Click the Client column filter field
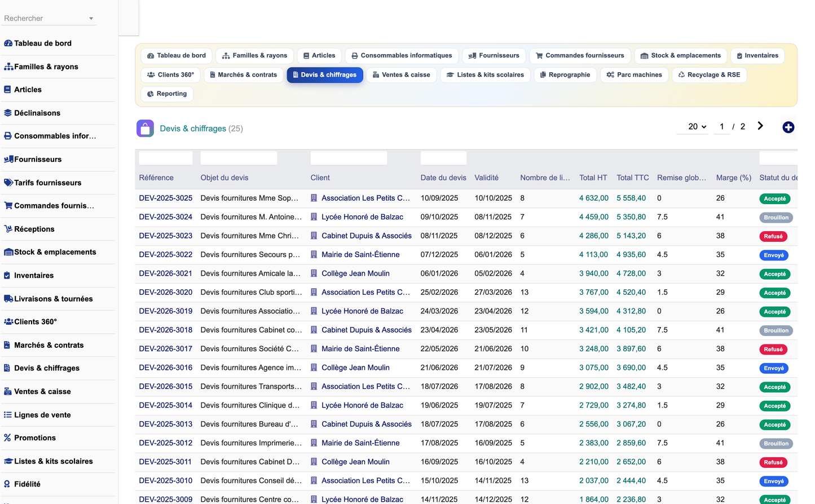The height and width of the screenshot is (504, 815). click(349, 158)
